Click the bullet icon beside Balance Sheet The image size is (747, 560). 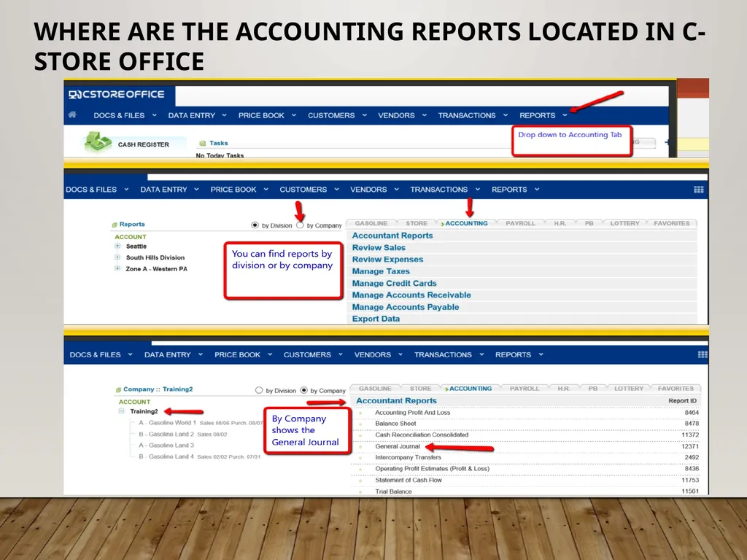coord(360,424)
